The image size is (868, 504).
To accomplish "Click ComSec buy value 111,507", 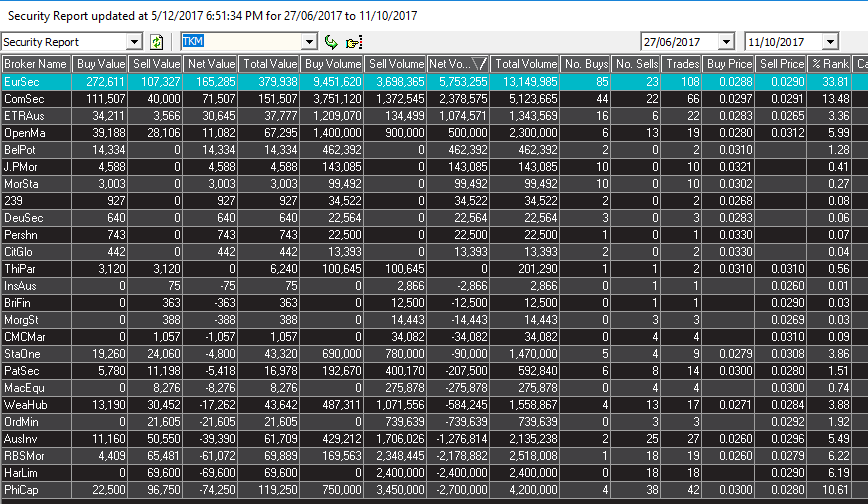I will tap(106, 99).
